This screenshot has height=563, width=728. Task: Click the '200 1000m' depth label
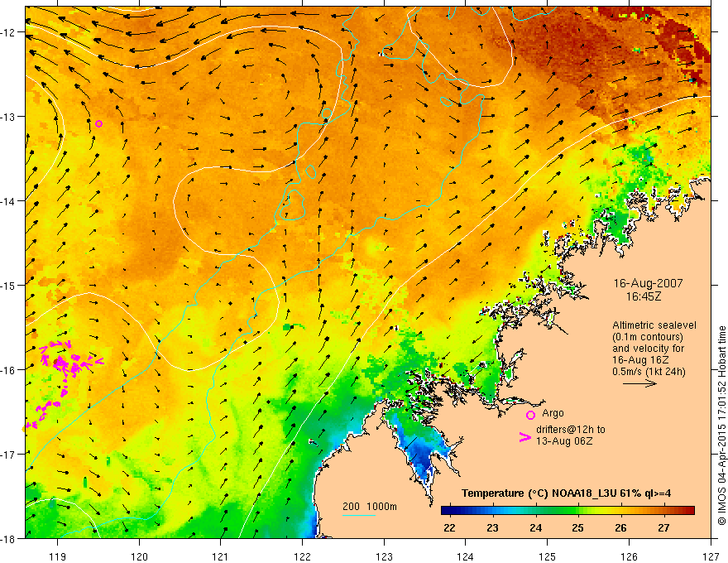(x=370, y=507)
